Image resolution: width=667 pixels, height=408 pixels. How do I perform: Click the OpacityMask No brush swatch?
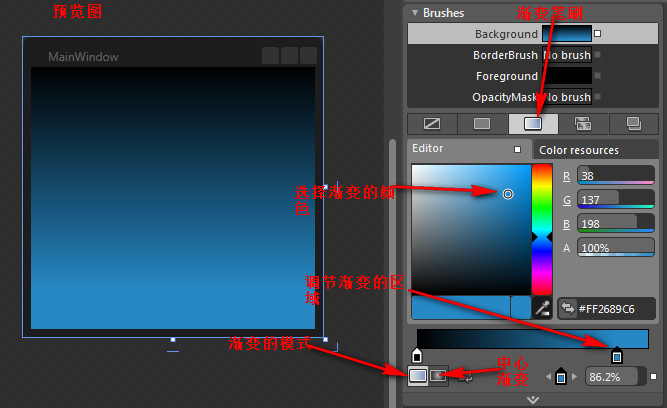coord(567,97)
